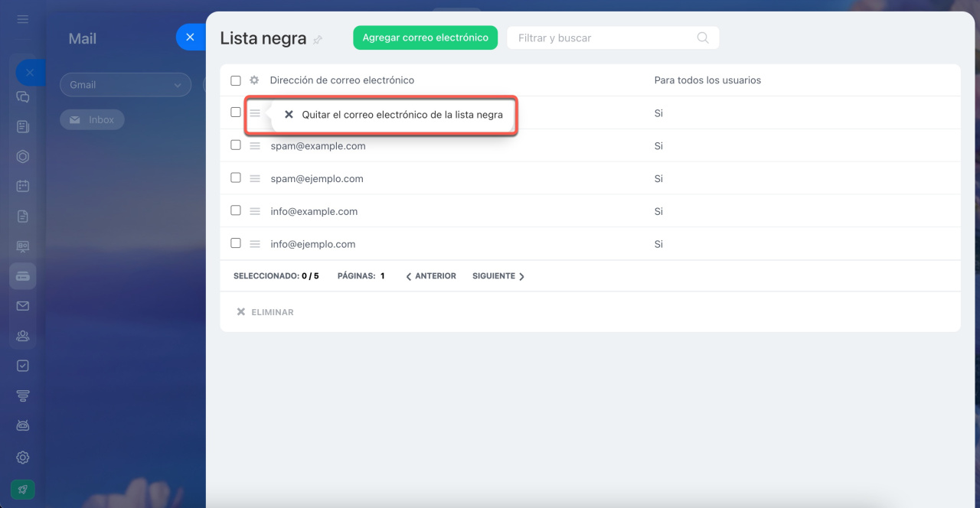Open the settings gear icon in sidebar

23,458
